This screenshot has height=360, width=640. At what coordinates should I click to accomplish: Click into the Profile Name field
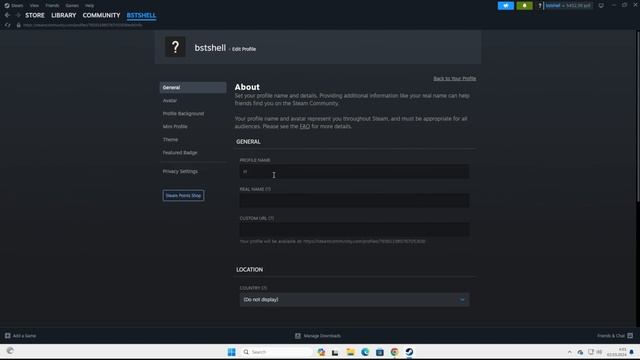pos(354,171)
